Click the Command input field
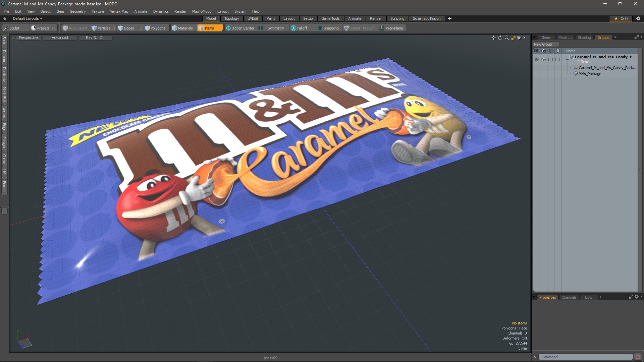The height and width of the screenshot is (362, 644). (x=585, y=357)
